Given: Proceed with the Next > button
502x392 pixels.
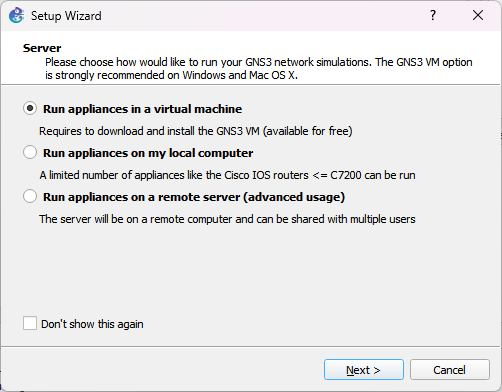Looking at the screenshot, I should (364, 369).
